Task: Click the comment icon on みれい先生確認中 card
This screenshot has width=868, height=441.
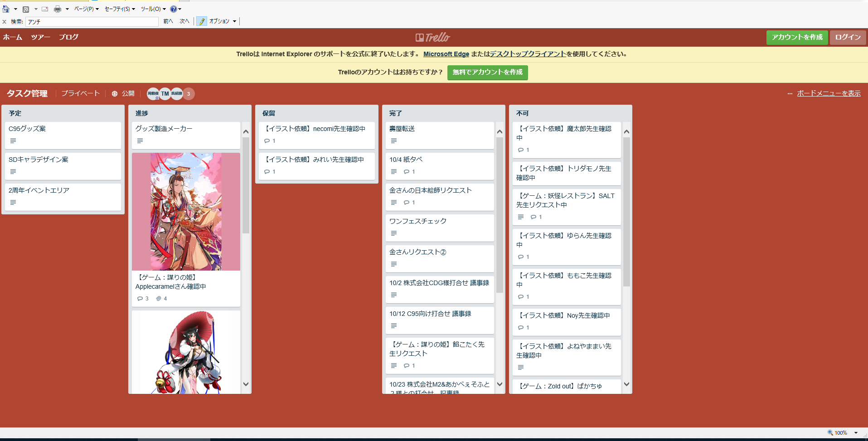Action: (267, 172)
